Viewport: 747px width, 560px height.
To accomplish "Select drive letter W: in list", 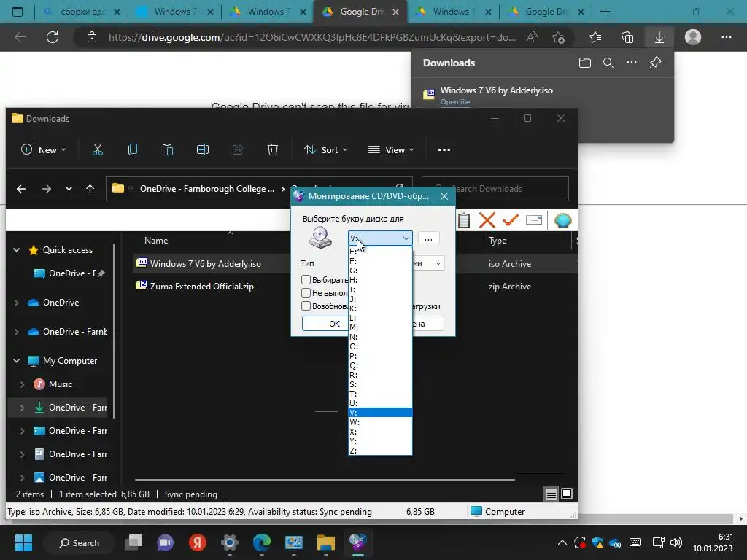I will click(x=380, y=422).
